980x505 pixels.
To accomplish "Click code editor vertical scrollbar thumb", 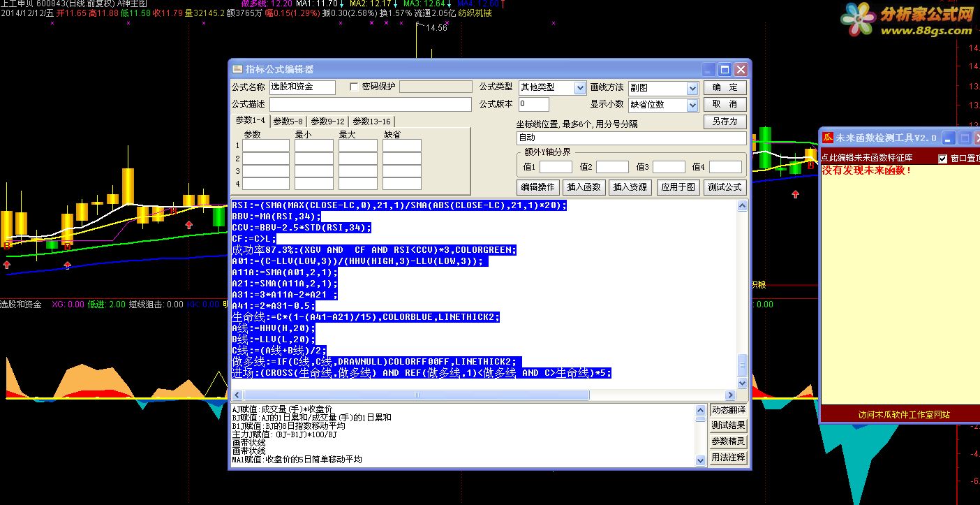I will point(743,365).
